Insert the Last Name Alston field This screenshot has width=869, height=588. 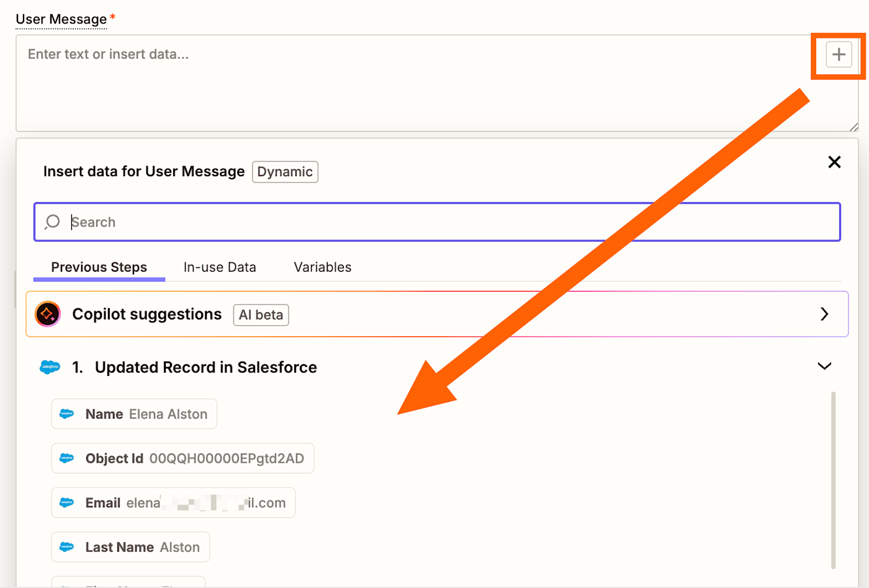point(130,547)
